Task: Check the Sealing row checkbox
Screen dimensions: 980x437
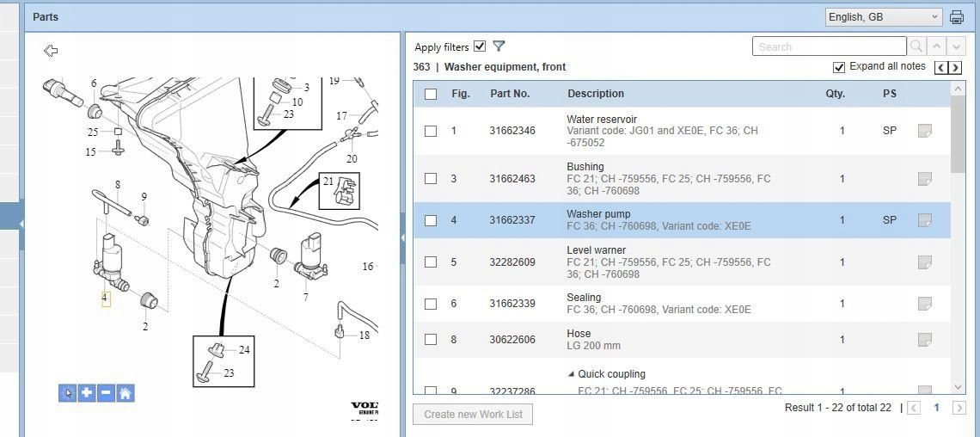Action: (x=431, y=304)
